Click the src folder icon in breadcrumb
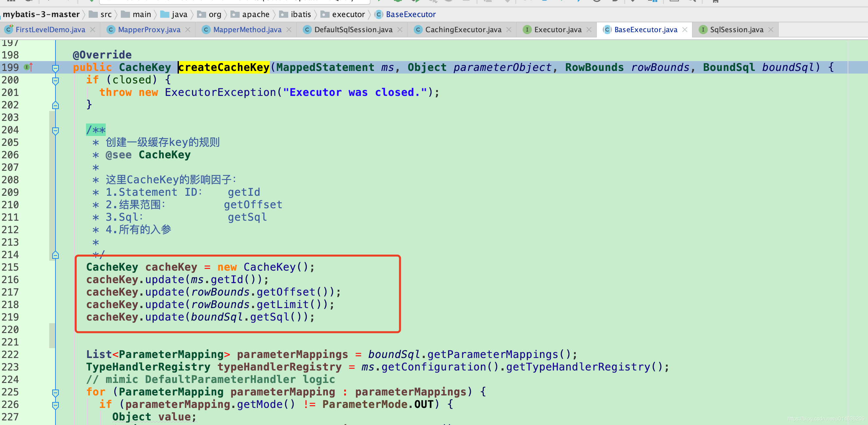868x425 pixels. click(93, 14)
